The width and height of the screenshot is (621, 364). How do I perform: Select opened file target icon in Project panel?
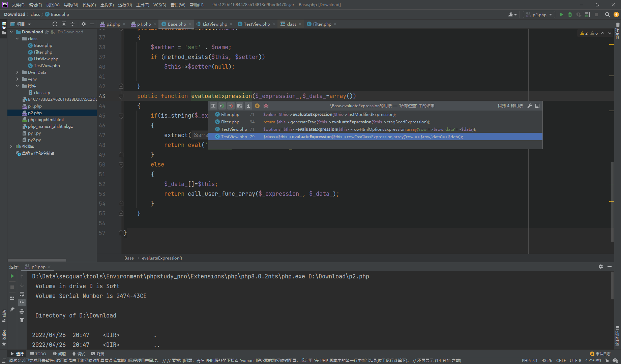[x=55, y=24]
